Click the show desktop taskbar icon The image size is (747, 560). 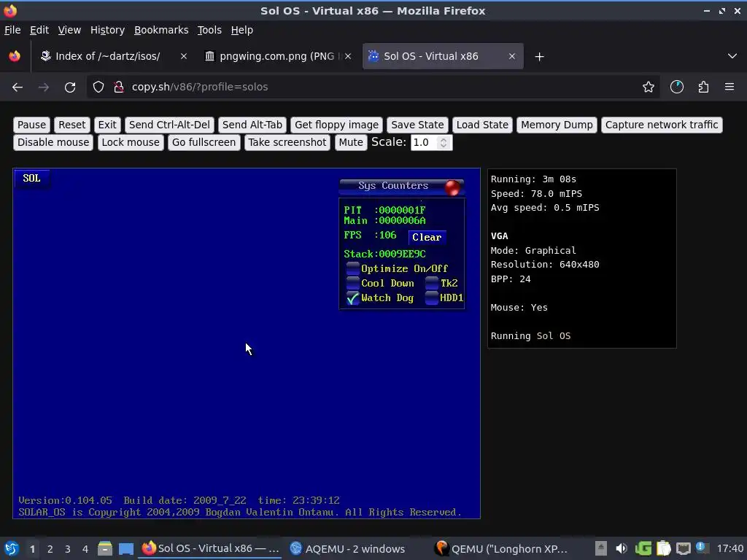pos(125,548)
